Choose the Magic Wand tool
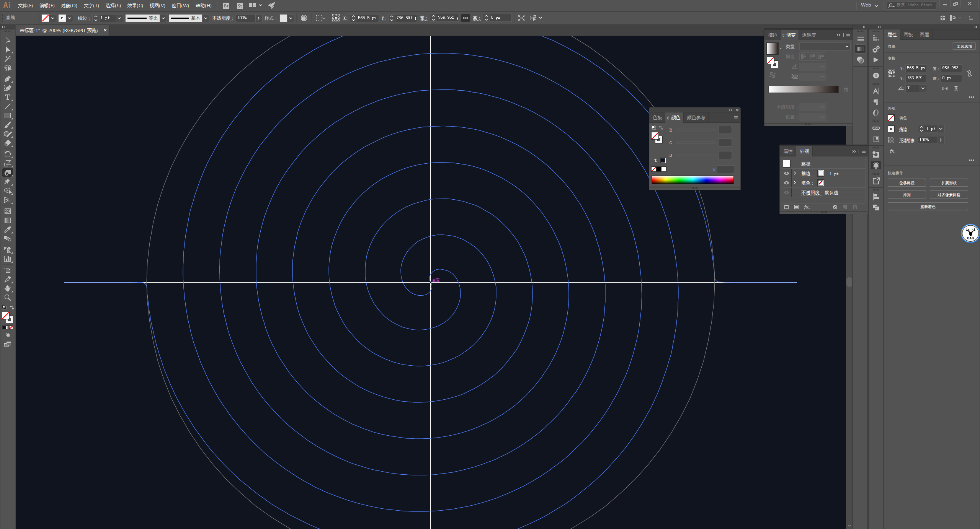The width and height of the screenshot is (980, 529). (7, 59)
